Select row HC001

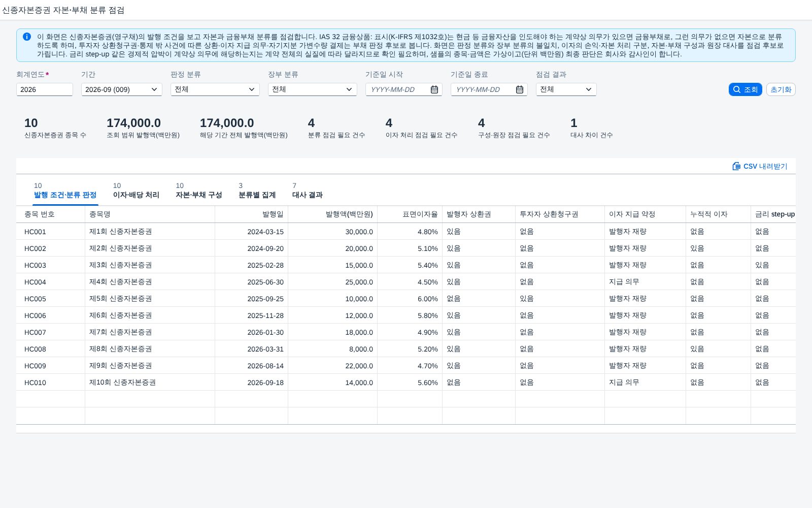pyautogui.click(x=406, y=232)
